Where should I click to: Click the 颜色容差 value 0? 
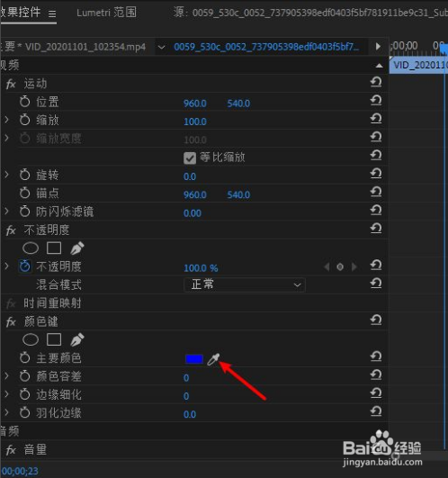pos(186,378)
